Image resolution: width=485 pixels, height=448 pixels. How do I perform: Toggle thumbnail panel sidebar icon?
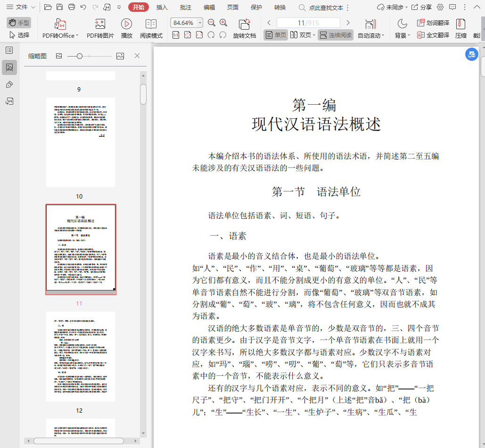point(9,67)
